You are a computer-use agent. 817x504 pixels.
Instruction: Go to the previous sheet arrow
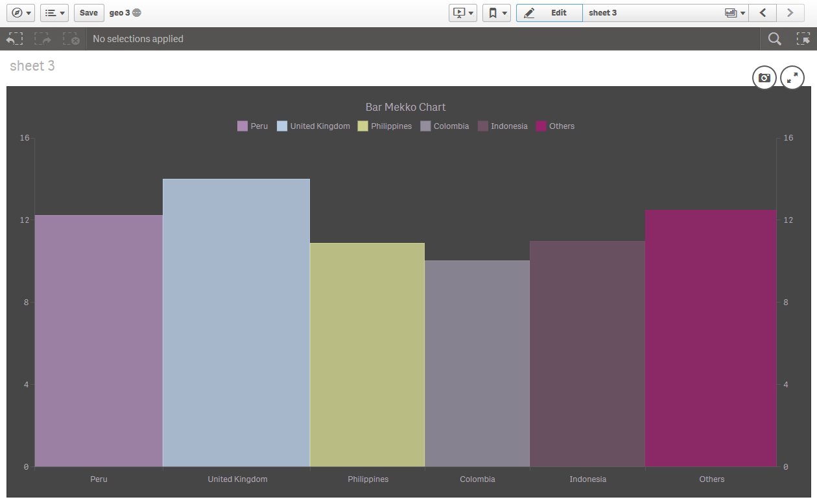763,12
